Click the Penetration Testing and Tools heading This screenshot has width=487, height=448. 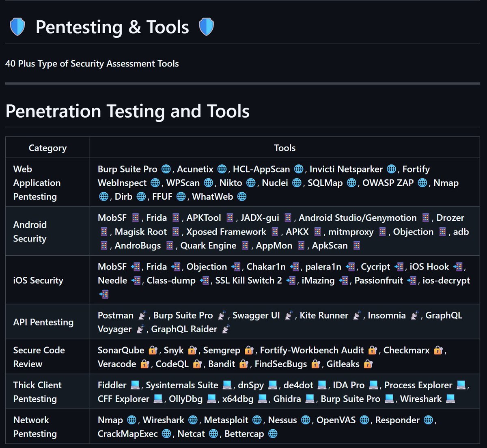127,111
